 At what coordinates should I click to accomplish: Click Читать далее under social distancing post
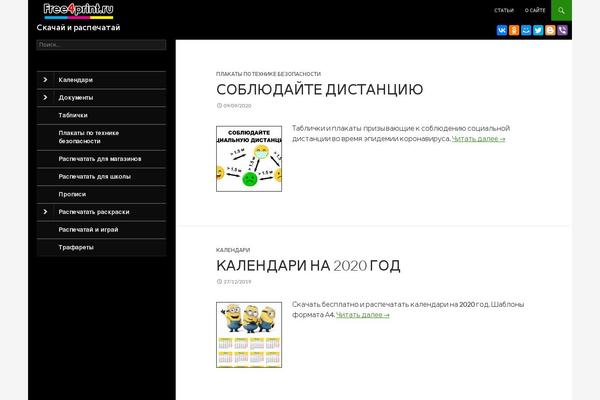[478, 139]
